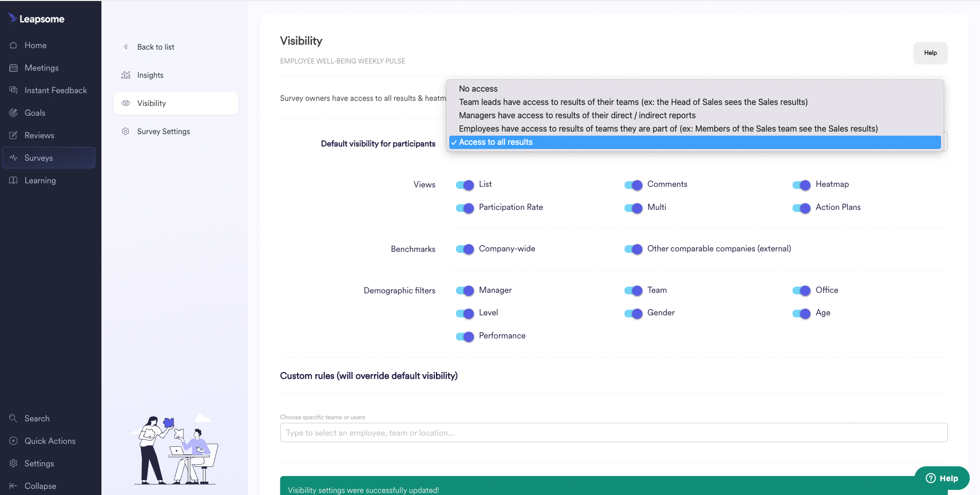Open the Survey Settings tab
980x495 pixels.
[x=176, y=131]
